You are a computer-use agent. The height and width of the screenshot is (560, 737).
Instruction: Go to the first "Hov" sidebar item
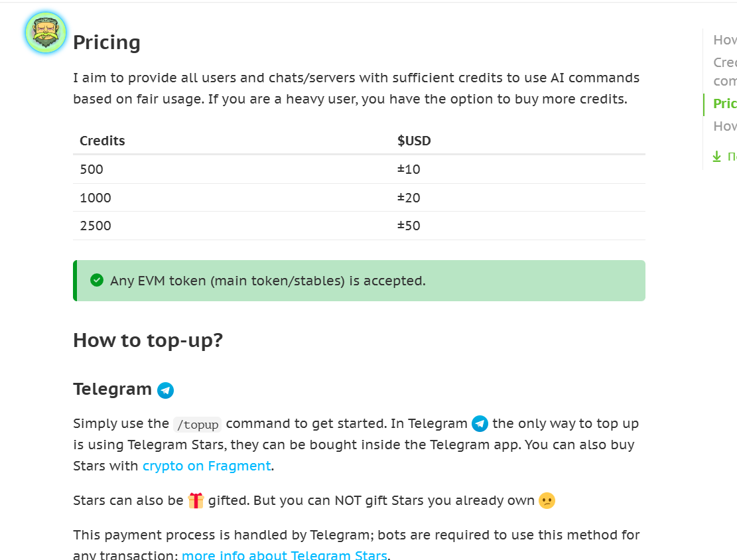click(x=724, y=40)
